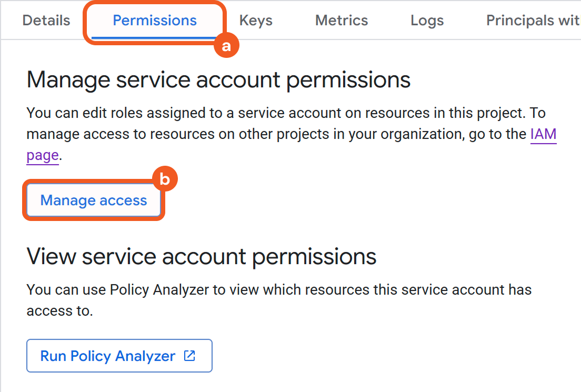Click the 'Manage service account permissions' heading
Viewport: 581px width, 392px height.
coord(218,80)
